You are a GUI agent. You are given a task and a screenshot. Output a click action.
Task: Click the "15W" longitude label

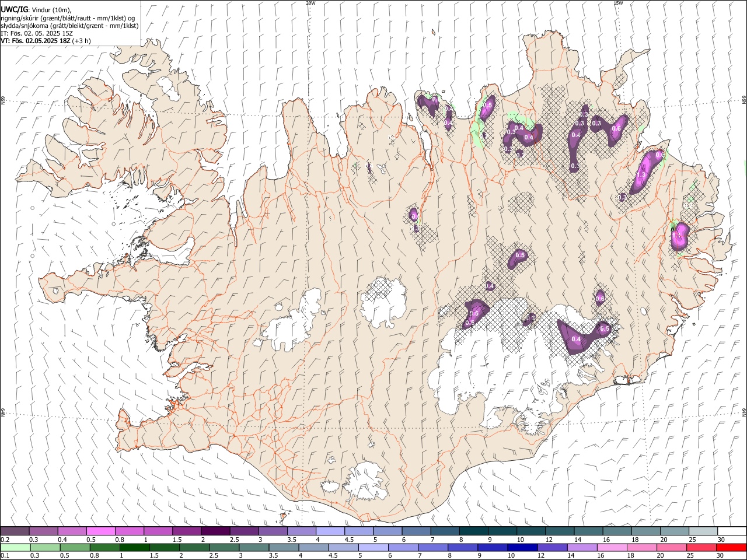coord(618,3)
